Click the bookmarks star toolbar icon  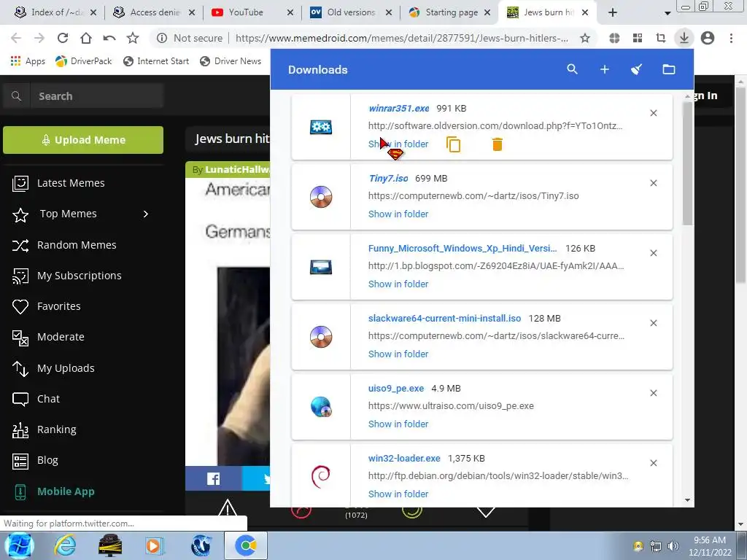133,38
